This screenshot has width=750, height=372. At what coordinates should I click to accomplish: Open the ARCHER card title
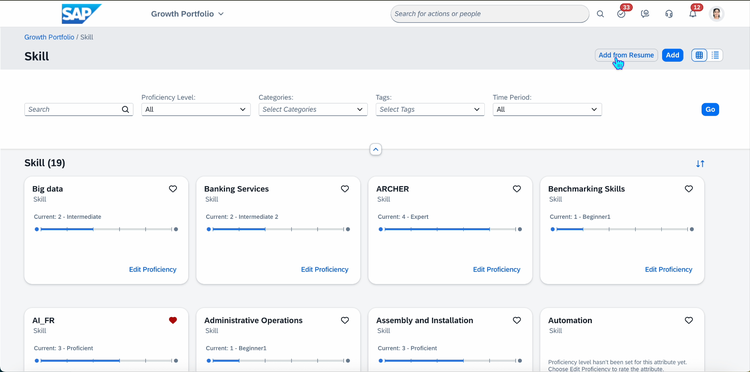click(x=392, y=189)
